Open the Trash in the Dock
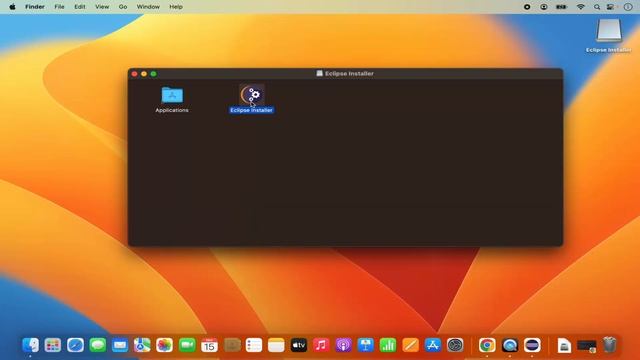This screenshot has height=360, width=640. 609,345
